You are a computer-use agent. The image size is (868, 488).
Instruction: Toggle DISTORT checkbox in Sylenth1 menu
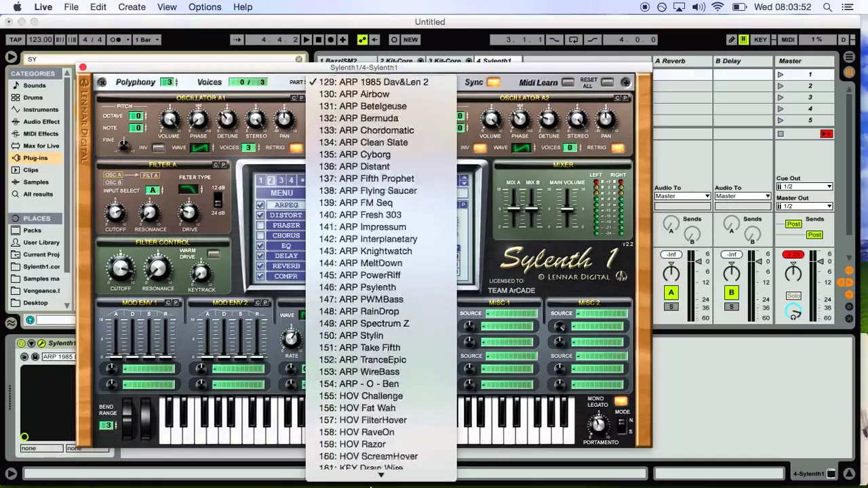260,215
